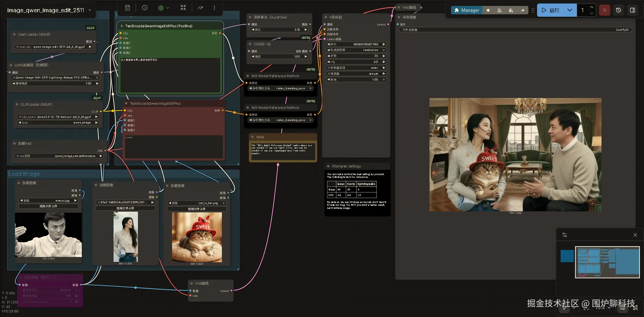Open the mayun.jpg image selector

click(48, 201)
